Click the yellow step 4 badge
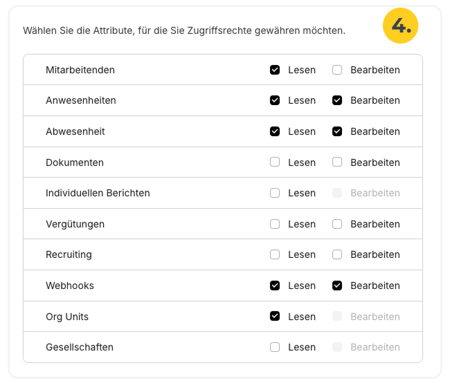The height and width of the screenshot is (383, 450). click(x=400, y=26)
